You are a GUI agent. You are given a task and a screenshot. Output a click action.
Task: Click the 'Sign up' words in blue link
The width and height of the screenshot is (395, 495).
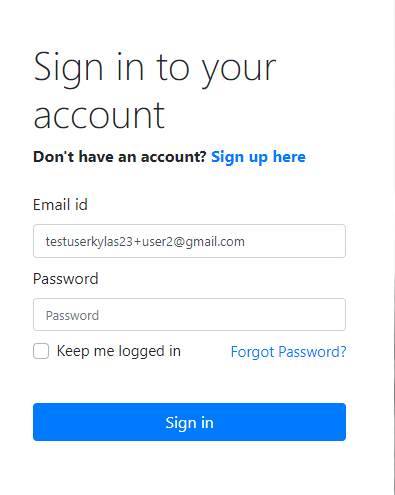click(239, 157)
